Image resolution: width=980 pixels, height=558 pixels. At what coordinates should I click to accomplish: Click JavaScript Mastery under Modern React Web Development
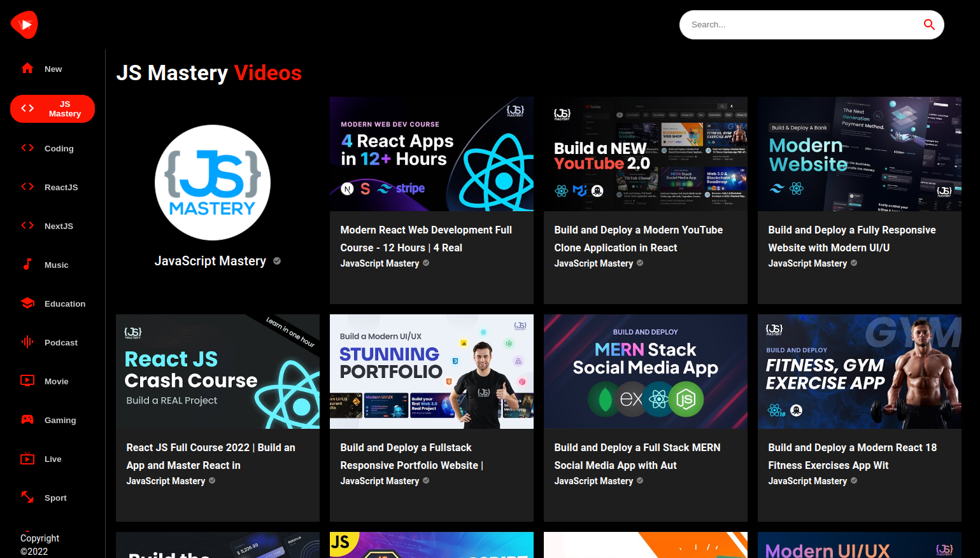click(380, 263)
